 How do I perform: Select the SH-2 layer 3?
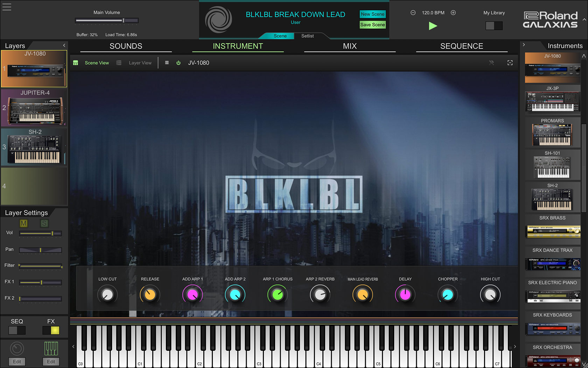[x=34, y=147]
